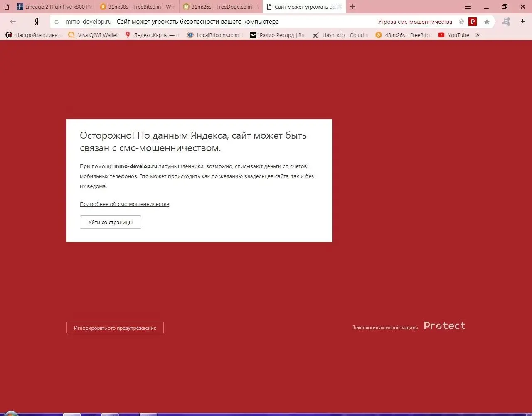Screen dimensions: 532x416
Task: Bookmark this page with the star icon
Action: [x=487, y=22]
